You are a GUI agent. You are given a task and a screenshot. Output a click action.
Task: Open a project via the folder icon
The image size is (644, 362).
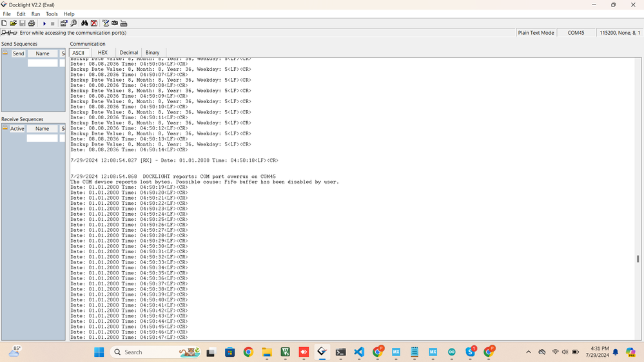coord(13,23)
